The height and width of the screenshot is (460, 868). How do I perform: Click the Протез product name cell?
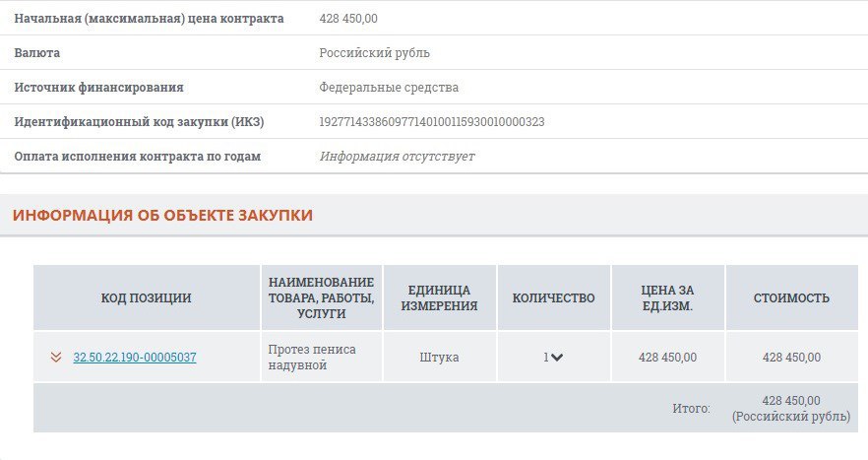tap(312, 358)
